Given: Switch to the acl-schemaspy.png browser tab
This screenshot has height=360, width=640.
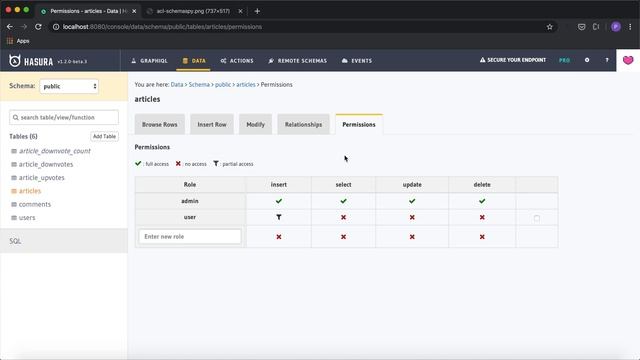Looking at the screenshot, I should click(193, 11).
